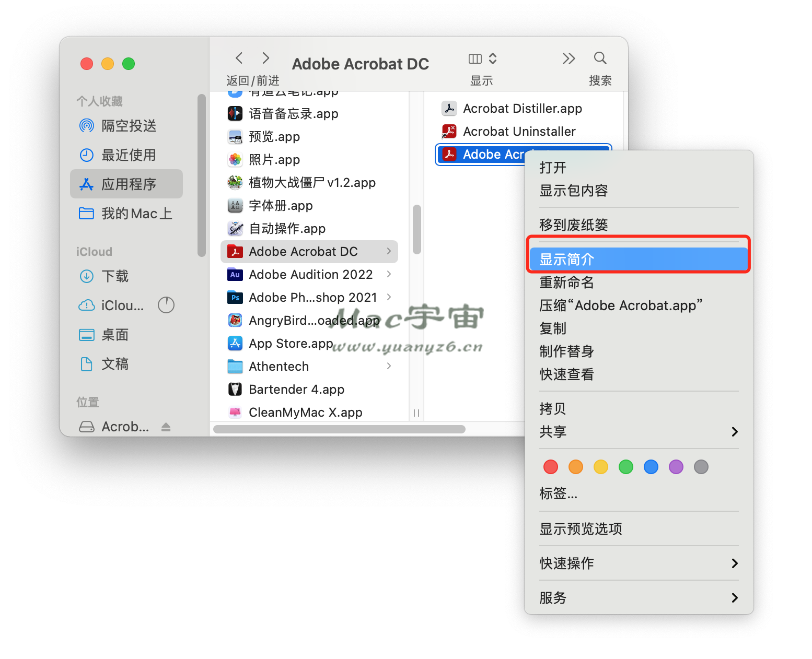Choose 打开 from the context menu
The width and height of the screenshot is (812, 659).
[x=639, y=168]
